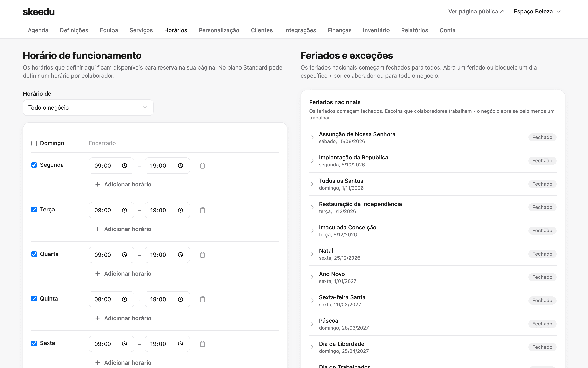Open clock picker for Terça start time
This screenshot has height=368, width=588.
point(124,210)
